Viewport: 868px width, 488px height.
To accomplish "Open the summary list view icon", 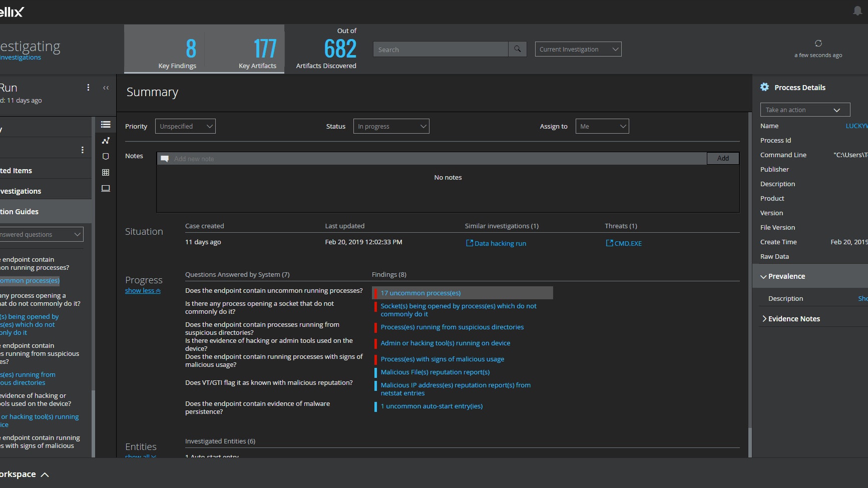I will [106, 125].
